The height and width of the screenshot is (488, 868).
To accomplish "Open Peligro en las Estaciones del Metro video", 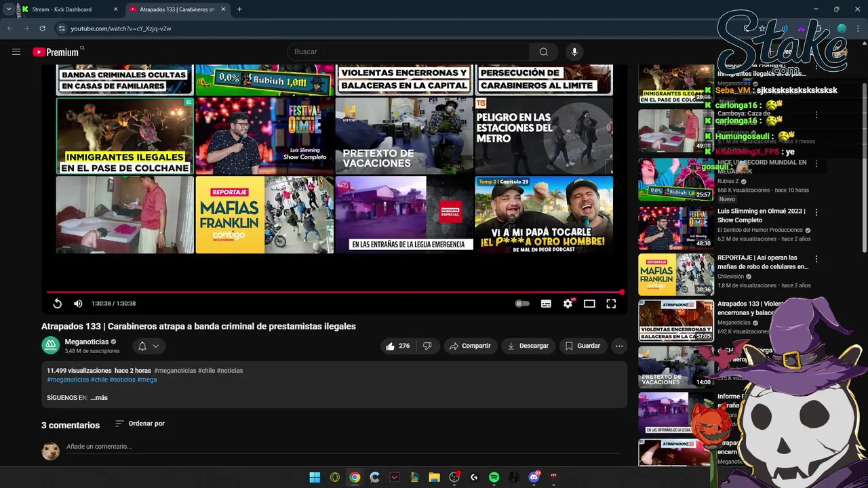I will [544, 136].
